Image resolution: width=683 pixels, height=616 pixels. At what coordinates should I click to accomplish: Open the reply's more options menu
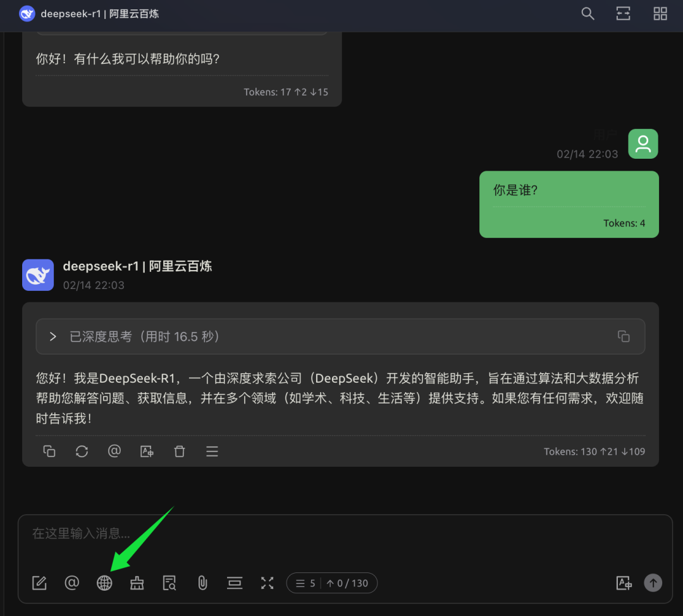click(x=212, y=452)
